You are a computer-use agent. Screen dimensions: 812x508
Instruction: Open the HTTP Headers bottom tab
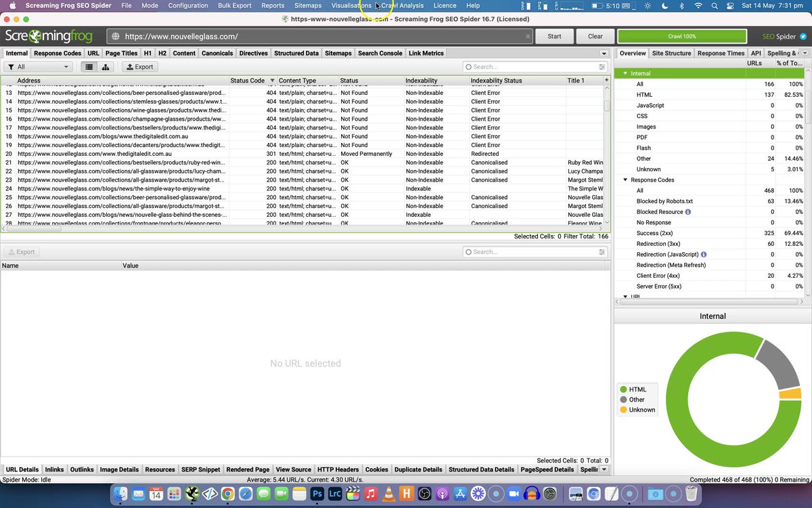[338, 469]
